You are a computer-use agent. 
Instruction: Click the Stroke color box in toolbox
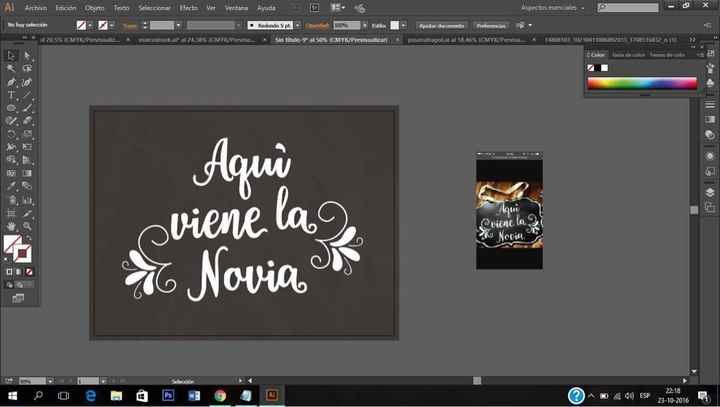coord(22,254)
